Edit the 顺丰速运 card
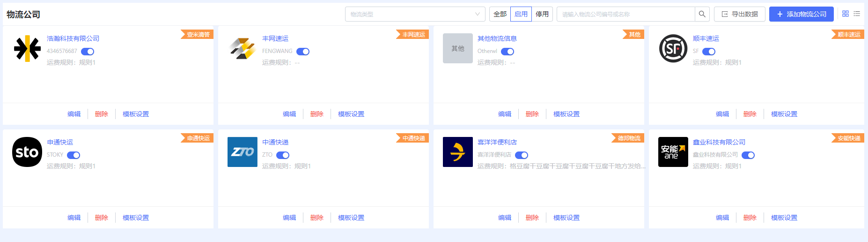 click(x=722, y=114)
